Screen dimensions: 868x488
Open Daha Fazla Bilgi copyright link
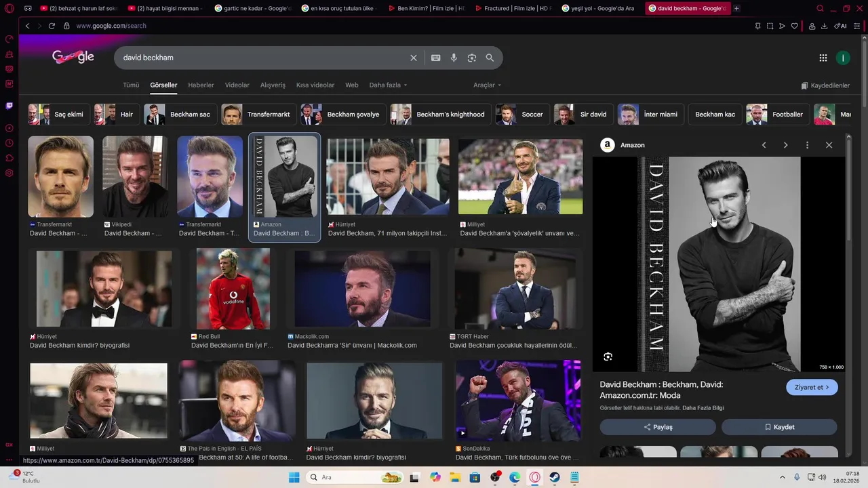coord(703,408)
